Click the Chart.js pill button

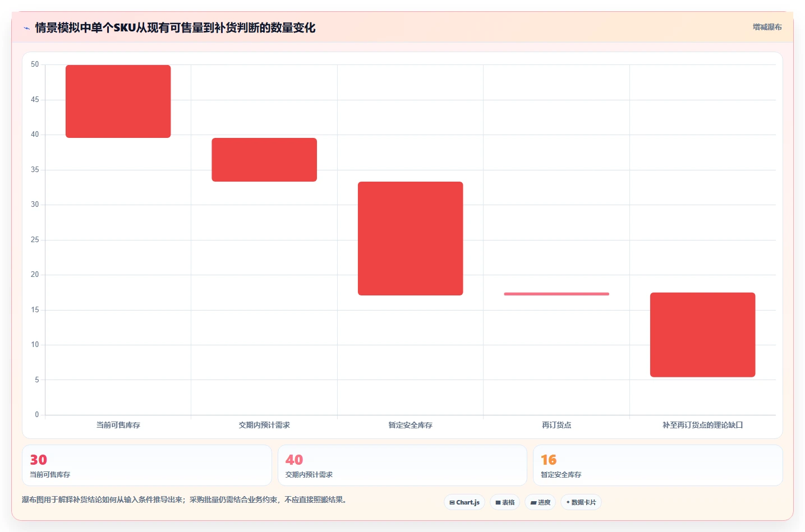pos(464,502)
